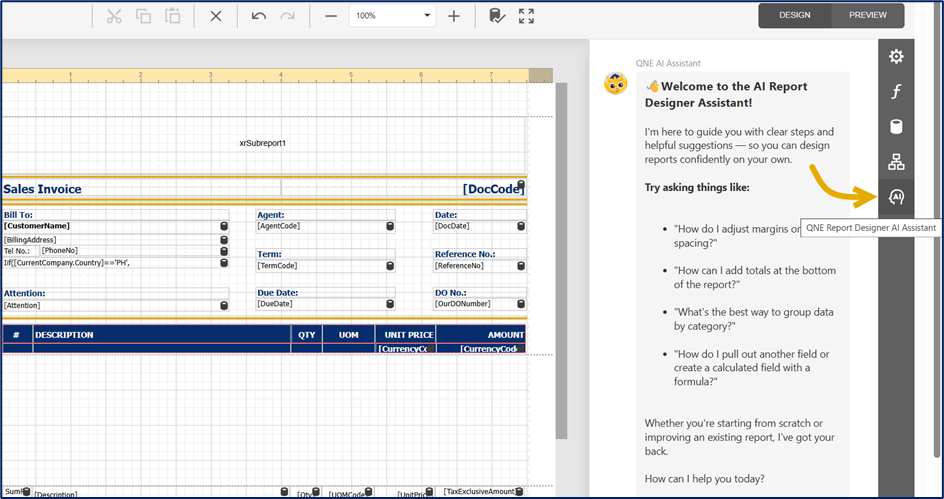Open the Field List database panel

tap(896, 127)
